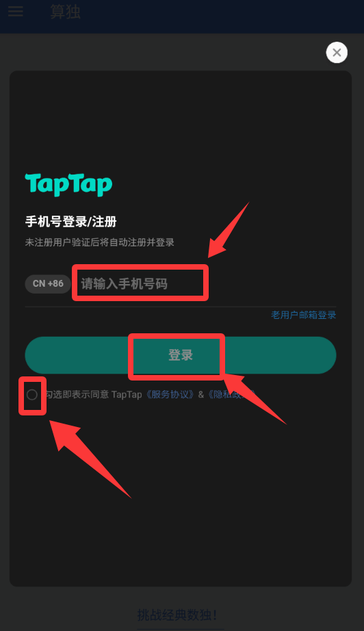
Task: Click the green TapTap logo
Action: [x=68, y=185]
